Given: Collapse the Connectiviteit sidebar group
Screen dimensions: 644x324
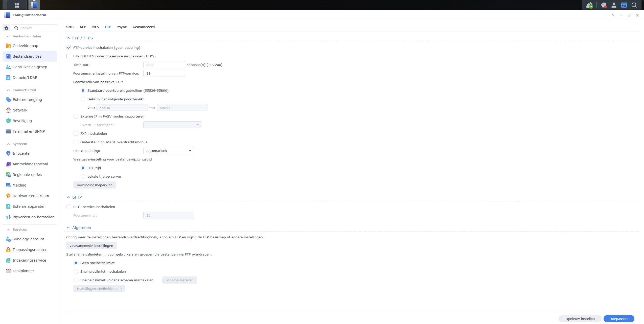Looking at the screenshot, I should pyautogui.click(x=8, y=90).
